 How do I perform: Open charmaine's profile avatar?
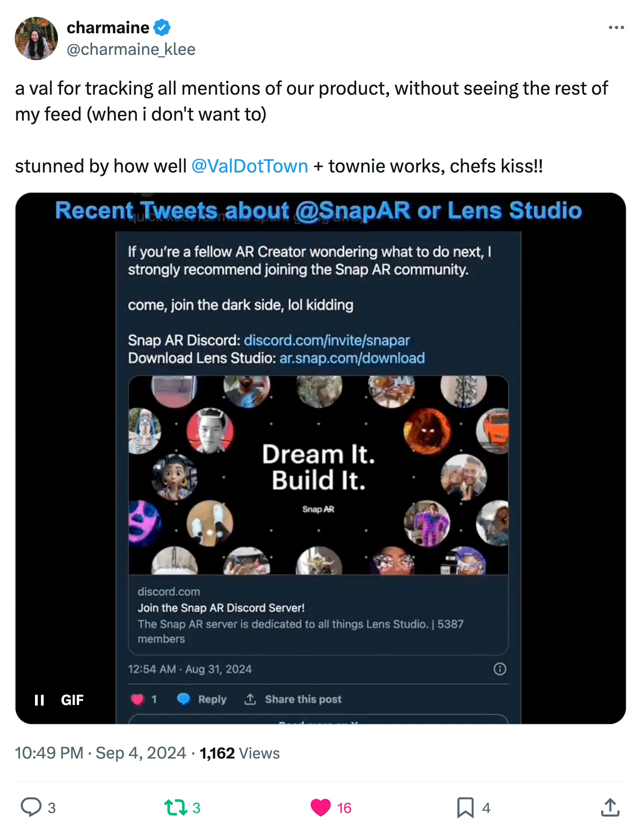click(x=36, y=38)
